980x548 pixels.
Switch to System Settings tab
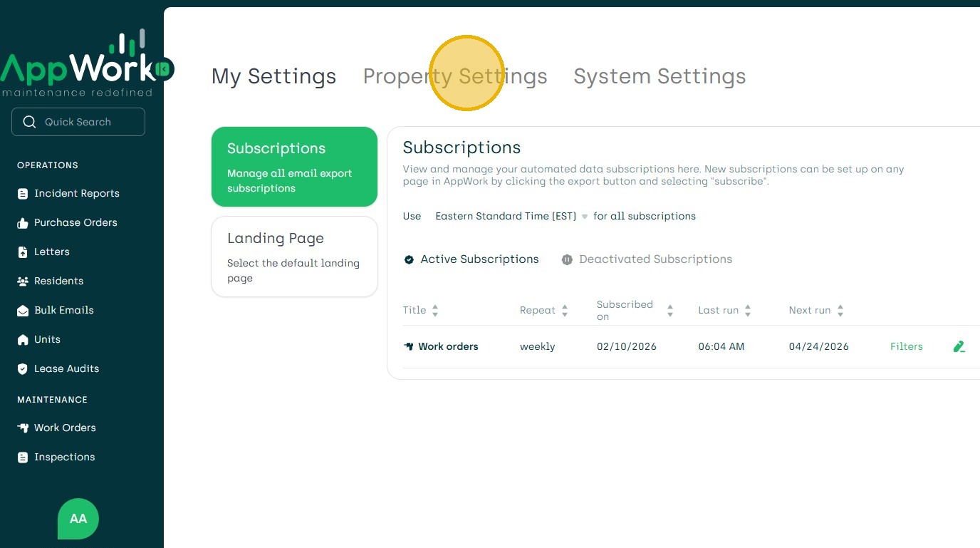point(660,76)
